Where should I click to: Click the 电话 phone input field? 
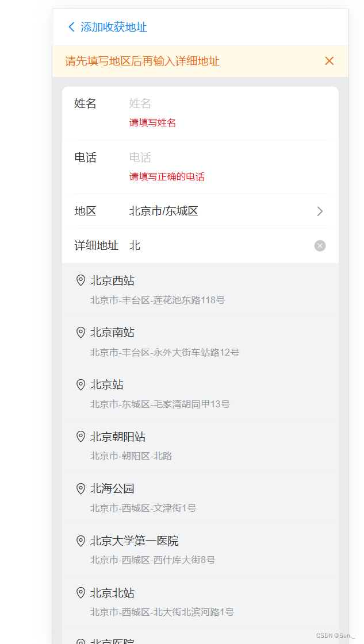(173, 157)
